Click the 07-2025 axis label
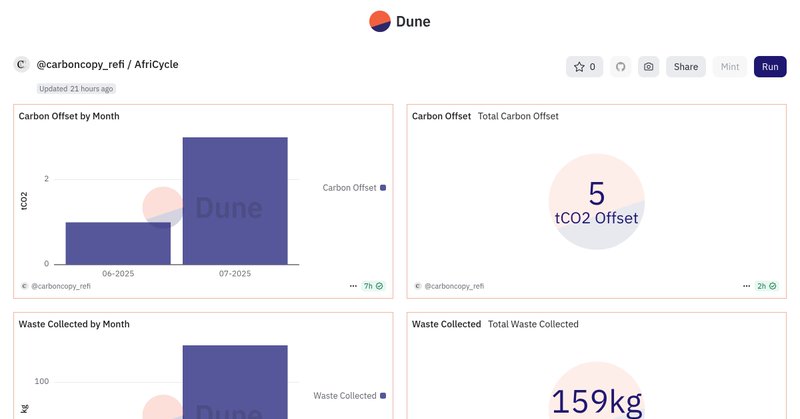800x419 pixels. pyautogui.click(x=235, y=274)
